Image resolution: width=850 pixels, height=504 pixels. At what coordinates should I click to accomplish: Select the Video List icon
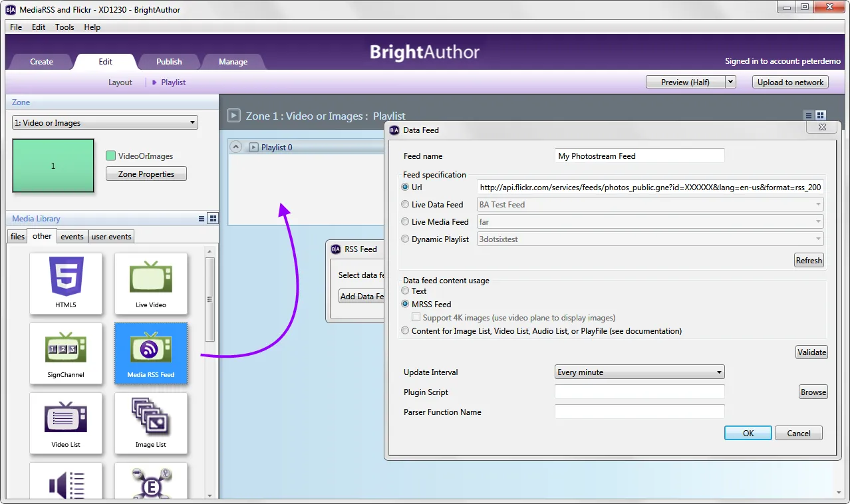66,423
